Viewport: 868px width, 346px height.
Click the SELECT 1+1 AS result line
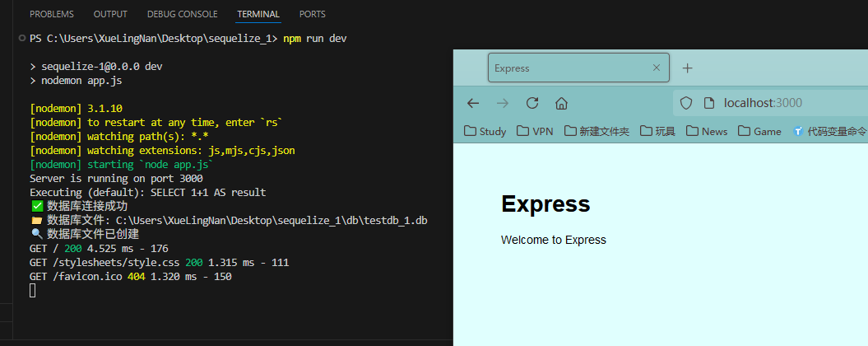(x=148, y=193)
